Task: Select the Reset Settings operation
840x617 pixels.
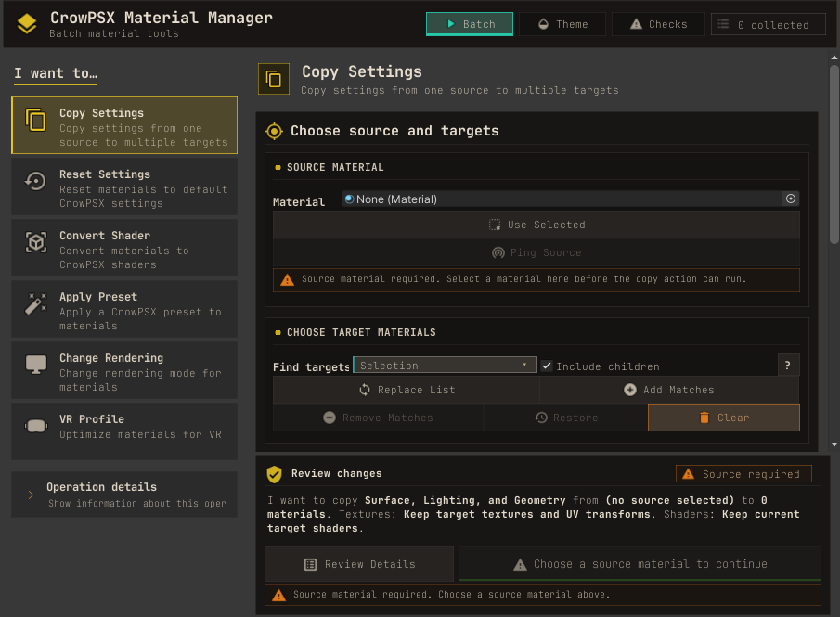Action: pyautogui.click(x=124, y=186)
